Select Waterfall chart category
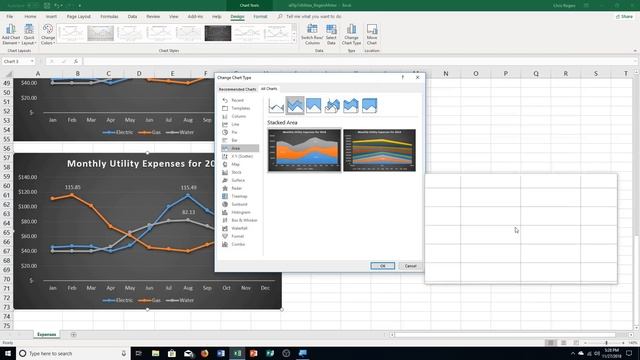Screen dimensions: 640x360 tap(240, 228)
